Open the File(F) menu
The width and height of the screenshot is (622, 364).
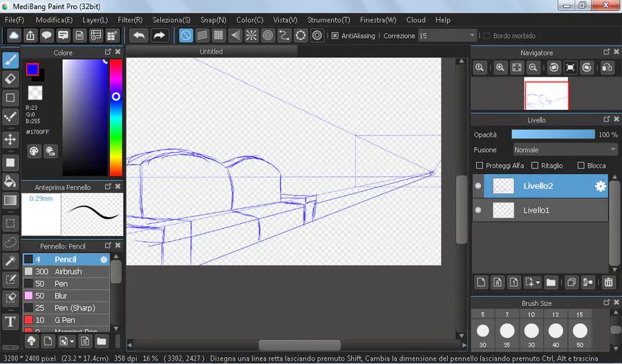pos(15,20)
